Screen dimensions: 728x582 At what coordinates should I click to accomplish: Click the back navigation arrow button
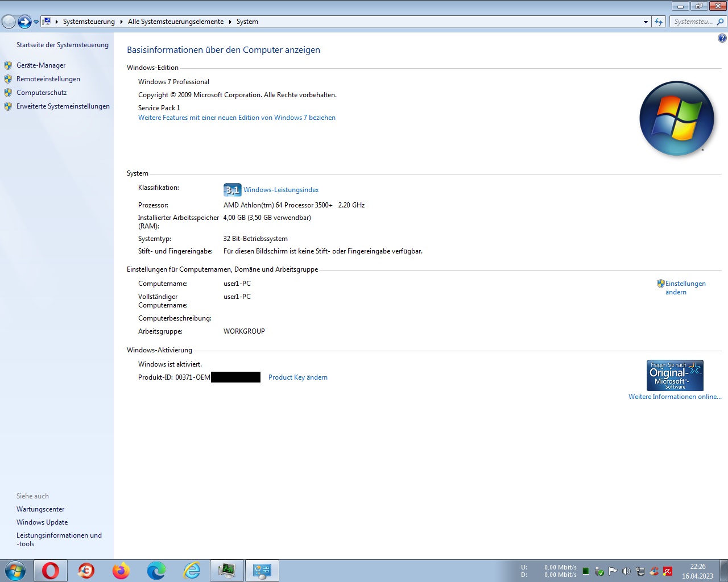pos(9,22)
